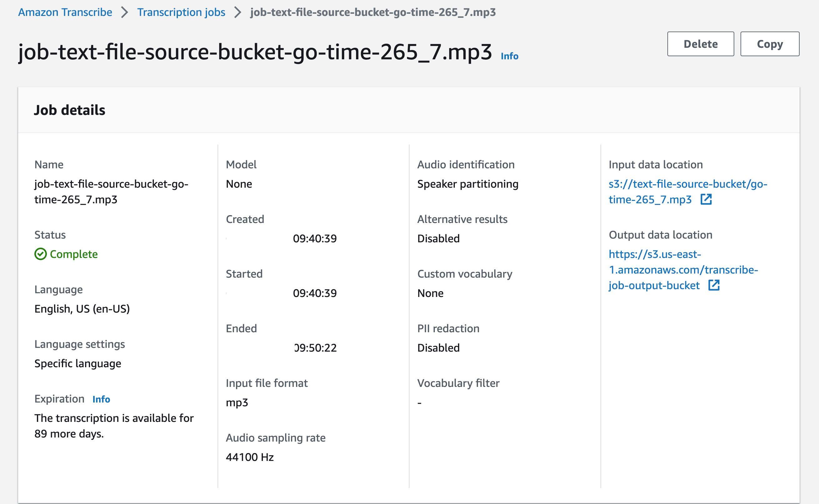819x504 pixels.
Task: Click the green Complete status icon
Action: 40,254
